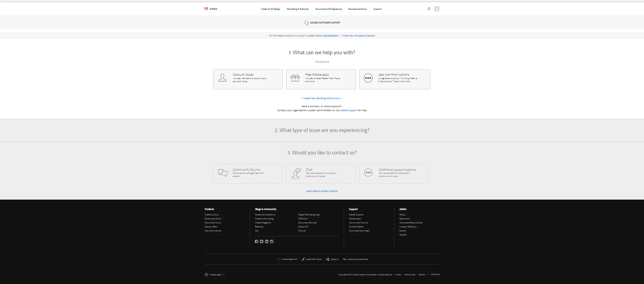Click the Adobe Flash Player icon
The width and height of the screenshot is (644, 284).
coord(303,259)
